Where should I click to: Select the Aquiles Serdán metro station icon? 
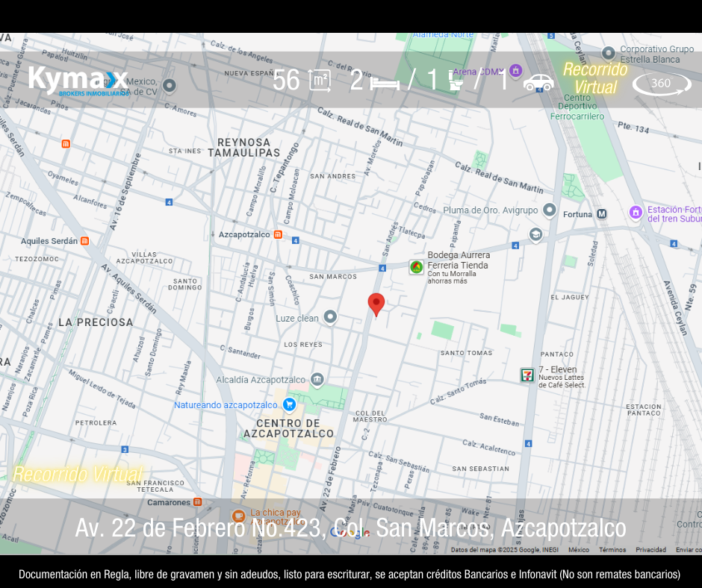tap(84, 241)
